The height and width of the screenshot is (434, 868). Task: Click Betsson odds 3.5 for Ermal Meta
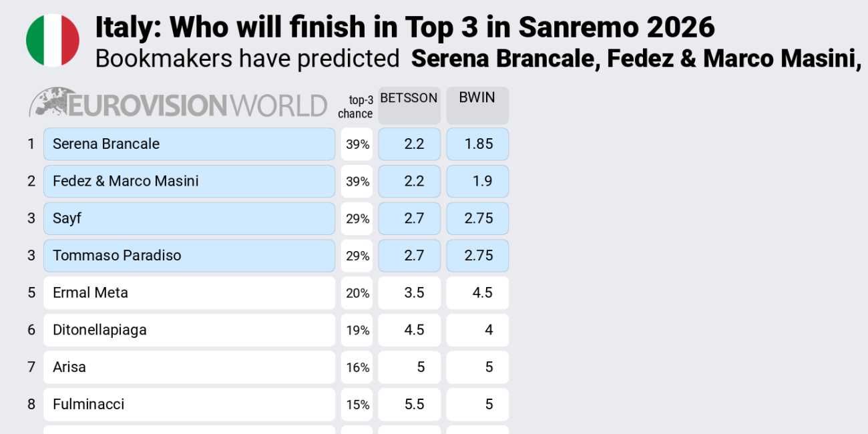(x=409, y=293)
